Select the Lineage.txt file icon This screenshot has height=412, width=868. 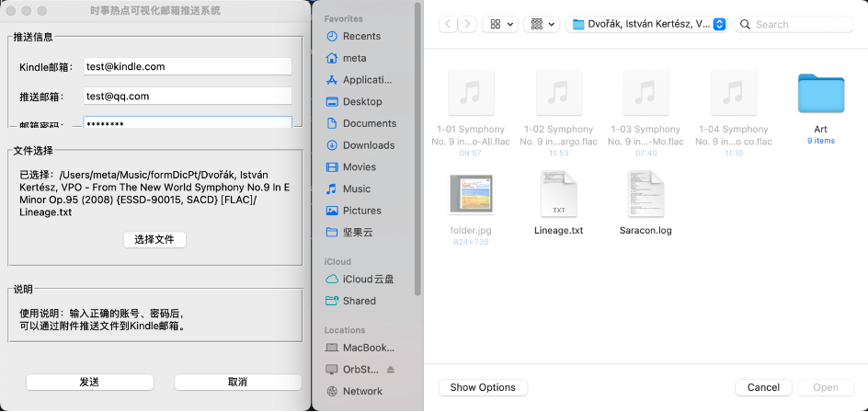click(x=558, y=195)
